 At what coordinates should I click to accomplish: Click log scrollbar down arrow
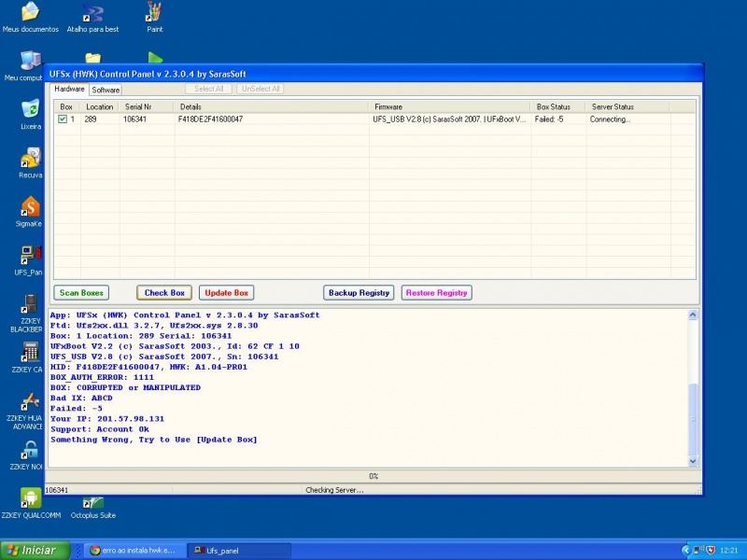693,461
